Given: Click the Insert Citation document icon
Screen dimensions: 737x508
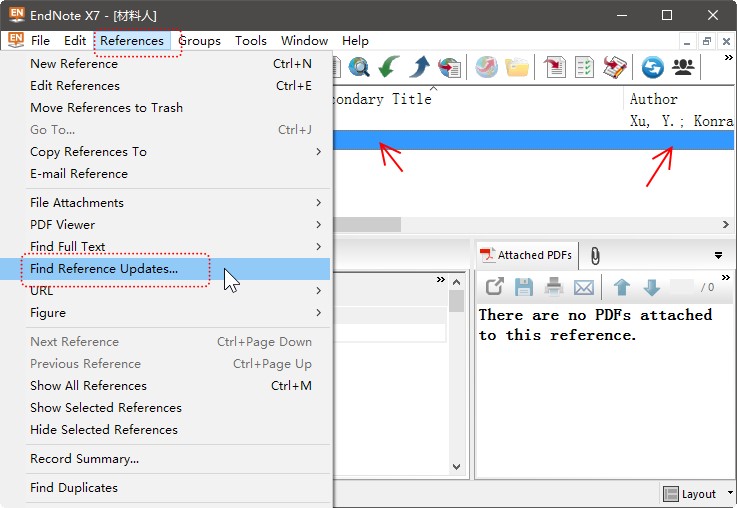Looking at the screenshot, I should pyautogui.click(x=555, y=67).
